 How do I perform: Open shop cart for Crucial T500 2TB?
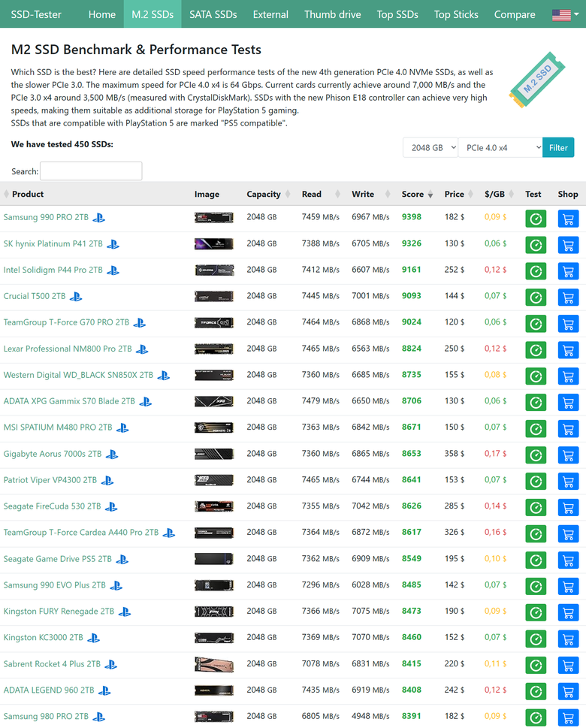(569, 298)
